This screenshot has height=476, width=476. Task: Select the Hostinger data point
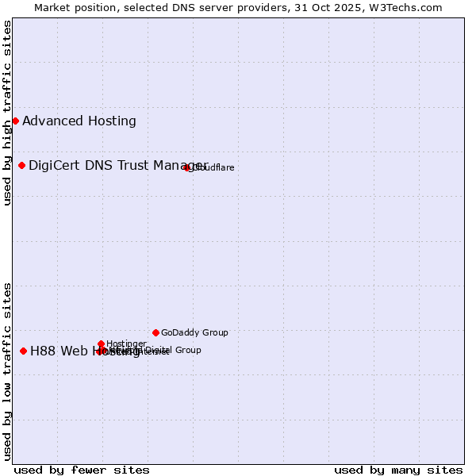102,344
